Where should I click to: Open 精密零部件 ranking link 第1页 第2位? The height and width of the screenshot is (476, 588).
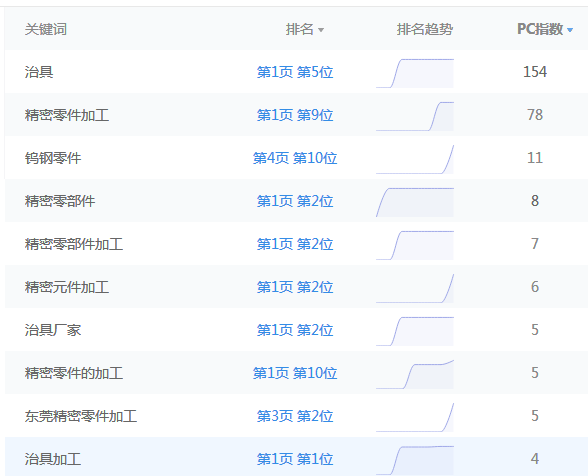pos(295,201)
